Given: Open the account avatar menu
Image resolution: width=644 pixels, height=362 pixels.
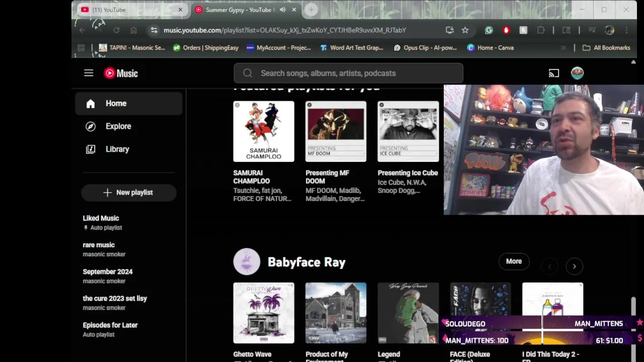Looking at the screenshot, I should pos(577,73).
